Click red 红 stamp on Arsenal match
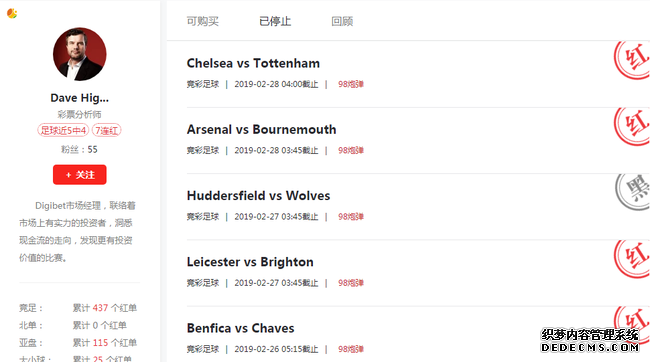This screenshot has width=650, height=362. click(632, 126)
